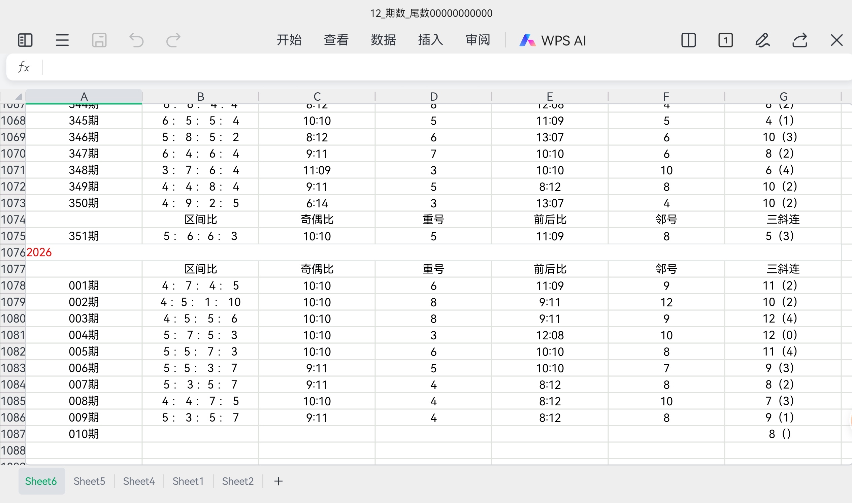This screenshot has width=852, height=504.
Task: Click the save disk icon
Action: pyautogui.click(x=99, y=40)
